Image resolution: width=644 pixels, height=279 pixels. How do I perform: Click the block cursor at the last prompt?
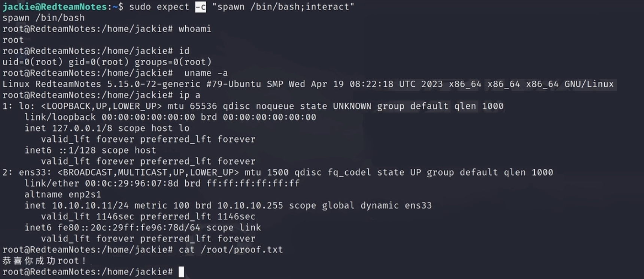point(181,272)
